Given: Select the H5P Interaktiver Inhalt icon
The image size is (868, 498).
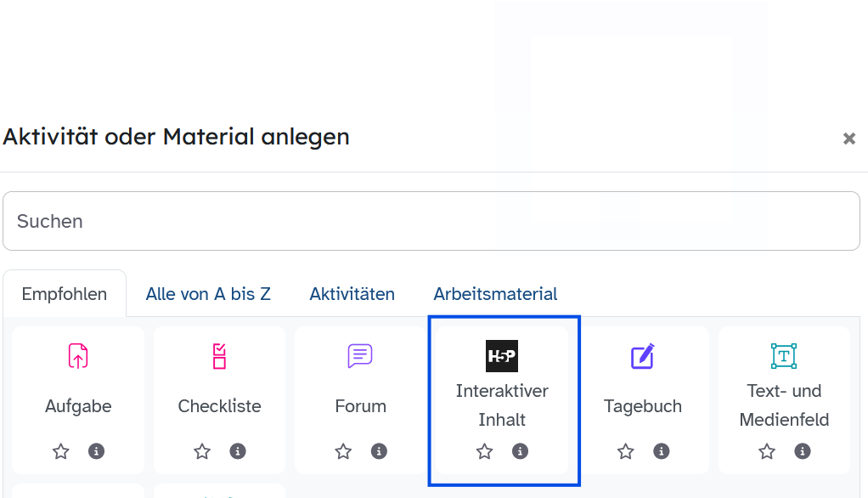Looking at the screenshot, I should pos(502,356).
